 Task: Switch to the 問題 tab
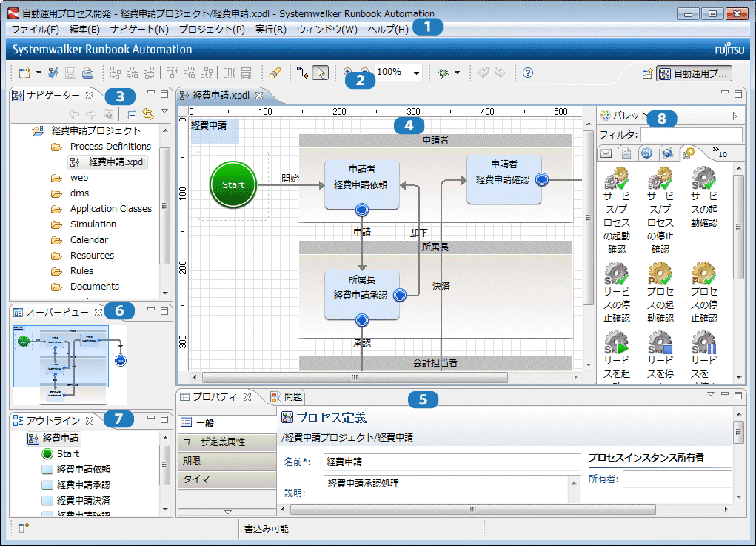pyautogui.click(x=287, y=397)
